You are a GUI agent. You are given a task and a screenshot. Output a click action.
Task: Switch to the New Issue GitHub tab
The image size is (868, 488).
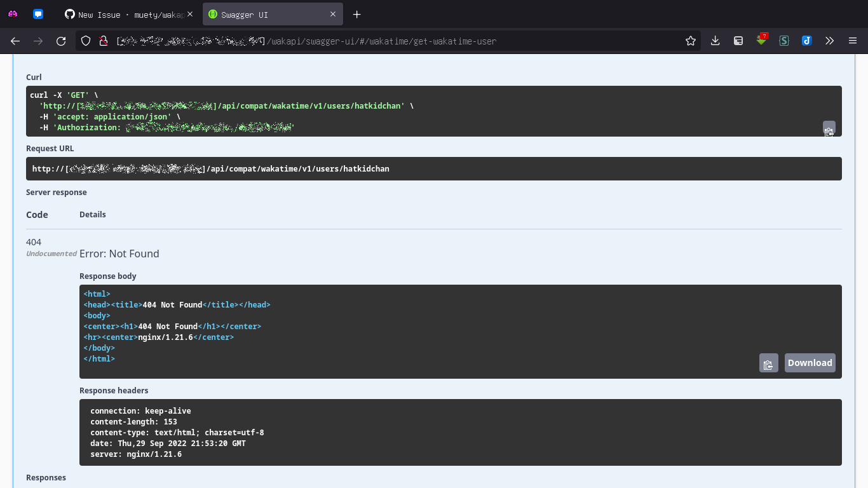click(x=124, y=13)
